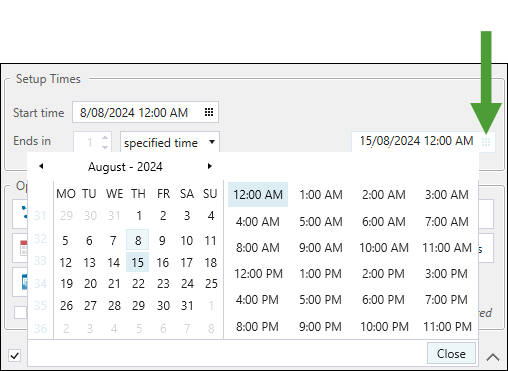The image size is (508, 371).
Task: Go to next month arrow
Action: coord(210,166)
